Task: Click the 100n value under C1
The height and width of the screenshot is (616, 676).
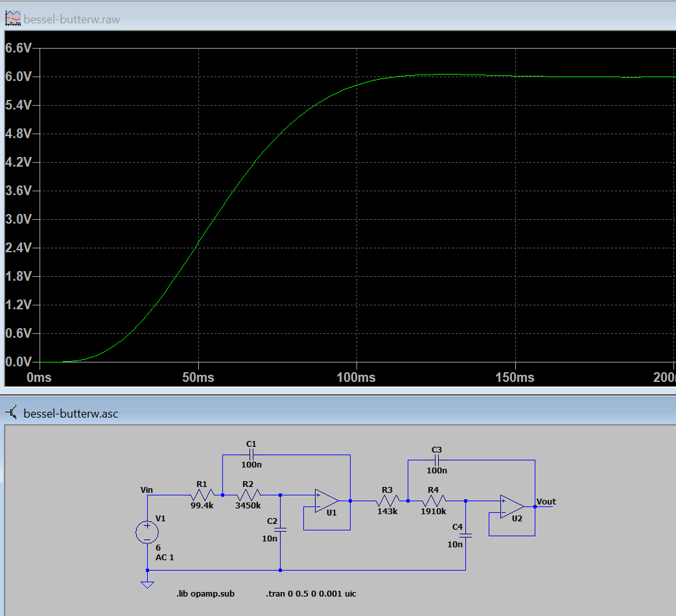Action: point(251,464)
